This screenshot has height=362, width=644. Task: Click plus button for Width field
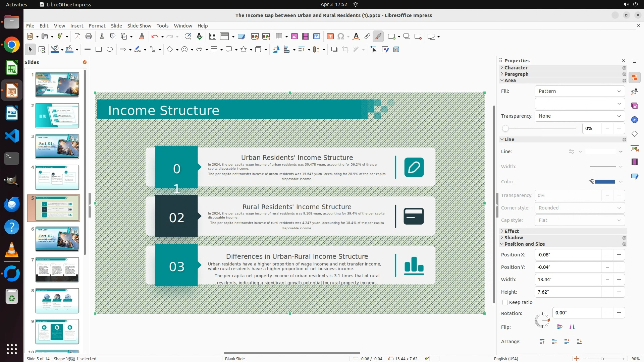619,280
